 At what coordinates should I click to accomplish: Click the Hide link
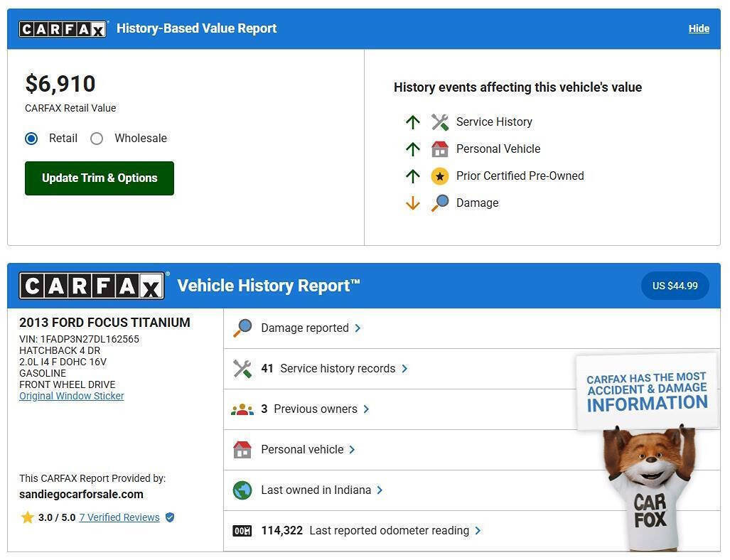699,29
